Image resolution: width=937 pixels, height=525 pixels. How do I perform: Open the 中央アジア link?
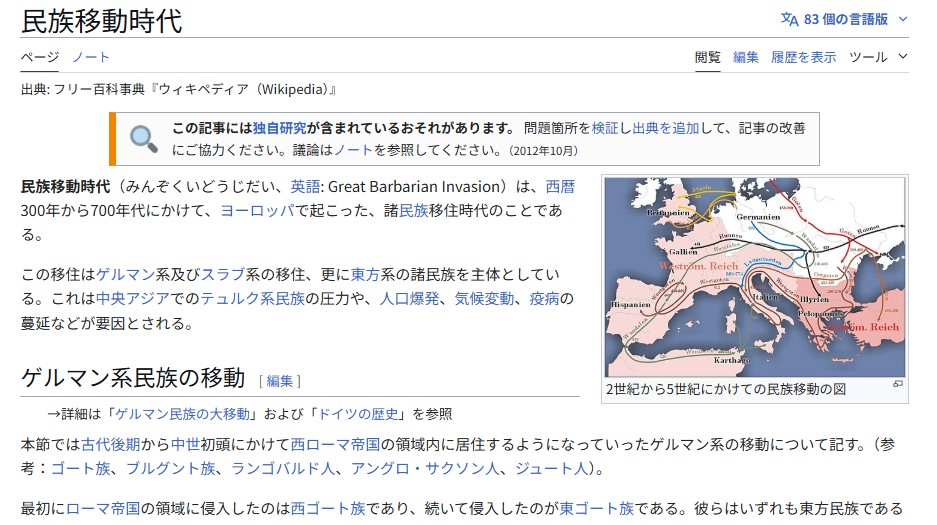coord(133,298)
